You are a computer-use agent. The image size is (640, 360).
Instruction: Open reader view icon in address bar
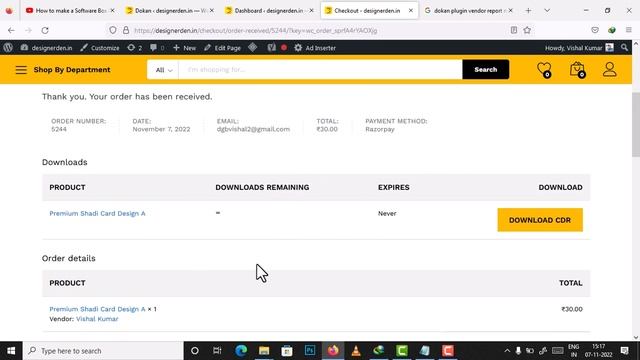(514, 30)
